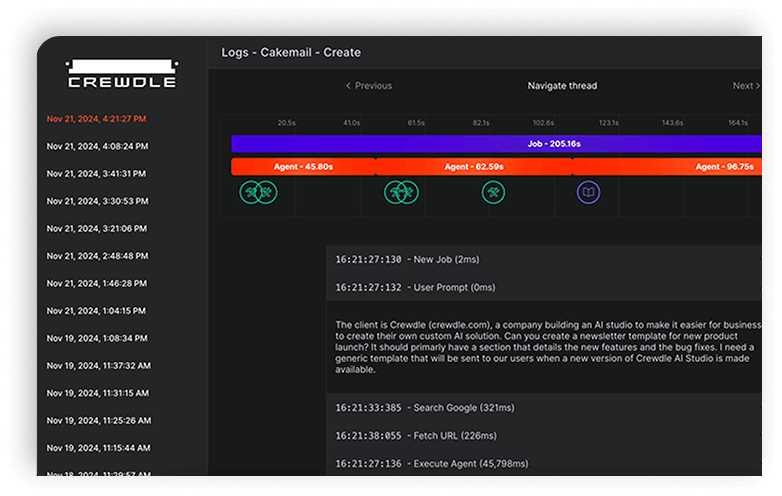Expand the Execute Agent (45,798ms) entry
782x496 pixels.
click(x=431, y=464)
